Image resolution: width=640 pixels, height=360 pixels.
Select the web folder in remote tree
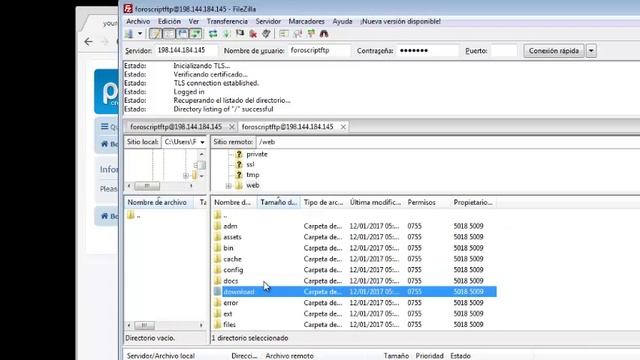point(253,185)
